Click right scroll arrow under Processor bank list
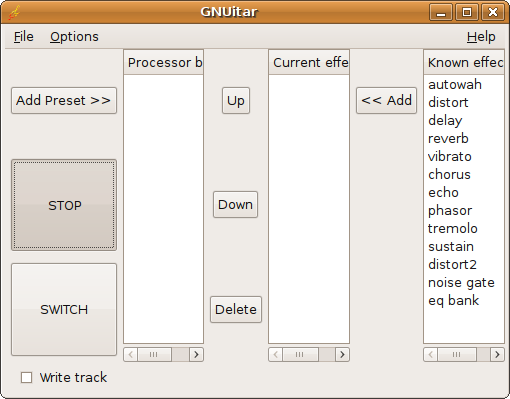Image resolution: width=510 pixels, height=399 pixels. (196, 354)
